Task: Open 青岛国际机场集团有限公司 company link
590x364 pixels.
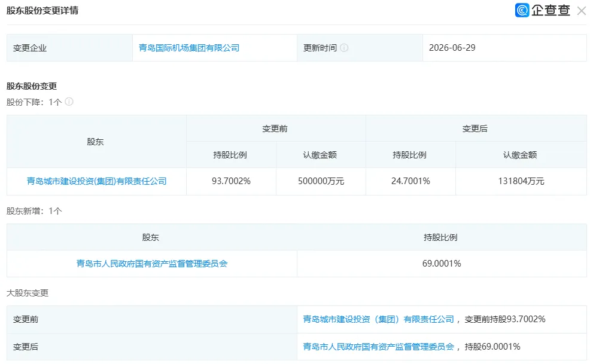Action: [189, 48]
